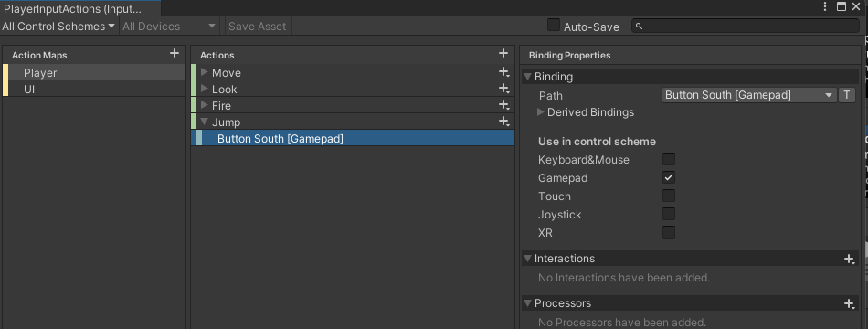Add a new action map with plus icon

[175, 53]
